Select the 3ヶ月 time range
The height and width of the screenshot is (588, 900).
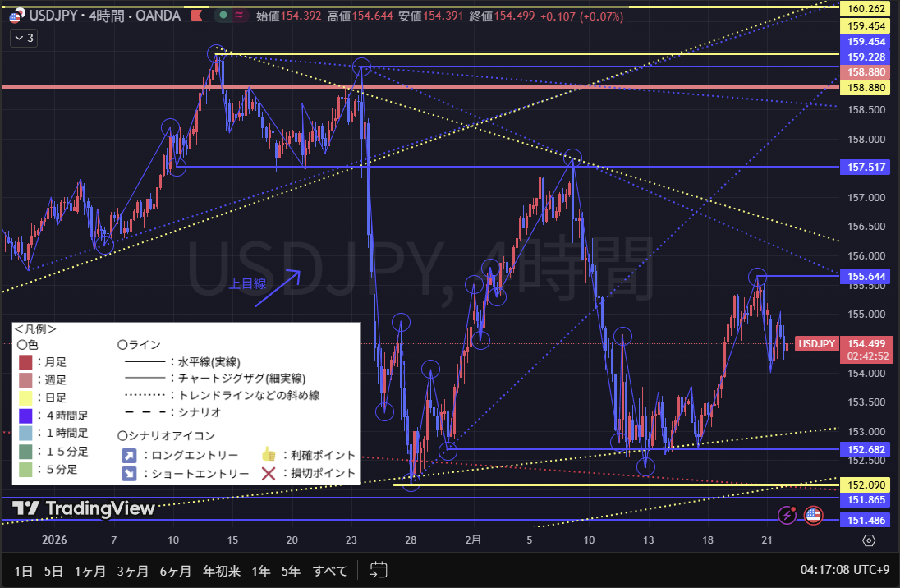[x=133, y=571]
